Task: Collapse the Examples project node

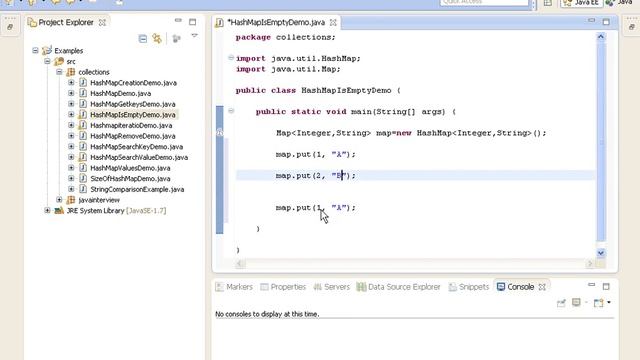Action: click(x=36, y=51)
